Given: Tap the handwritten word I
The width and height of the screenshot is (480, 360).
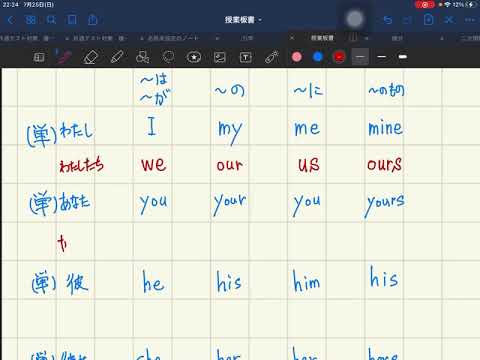Looking at the screenshot, I should 152,126.
